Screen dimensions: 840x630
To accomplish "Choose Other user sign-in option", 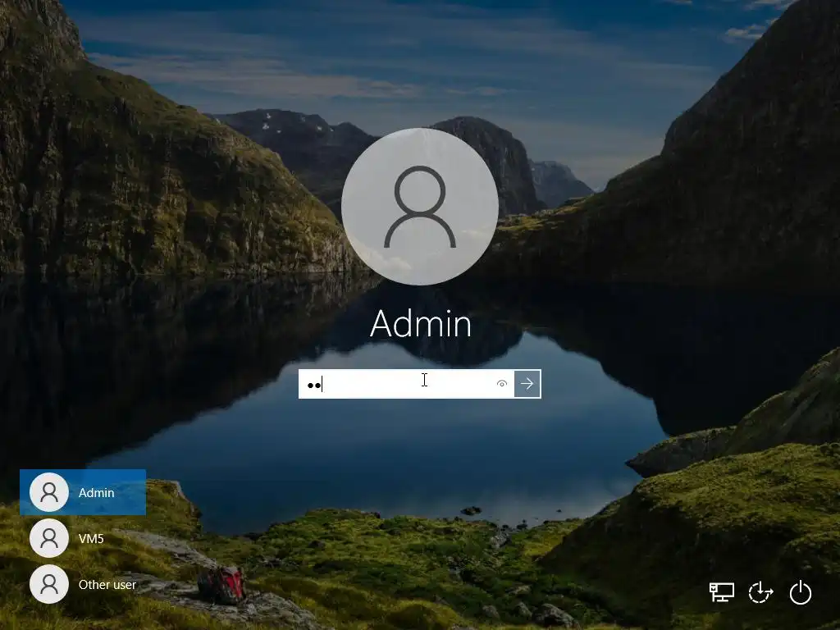I will click(83, 584).
